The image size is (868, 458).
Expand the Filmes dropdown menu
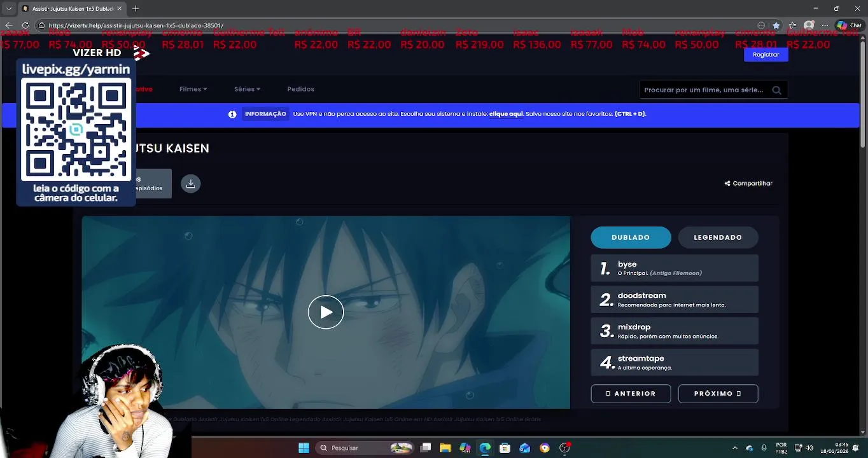point(193,89)
